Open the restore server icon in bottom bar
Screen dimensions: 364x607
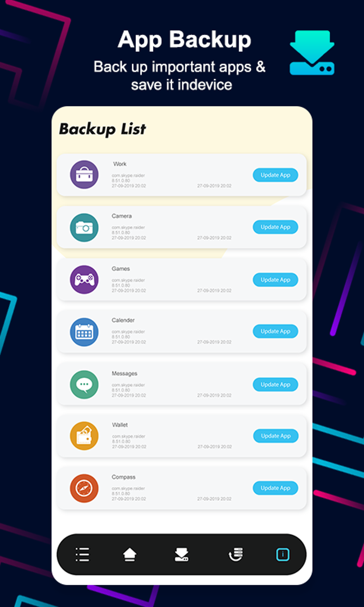coord(236,555)
